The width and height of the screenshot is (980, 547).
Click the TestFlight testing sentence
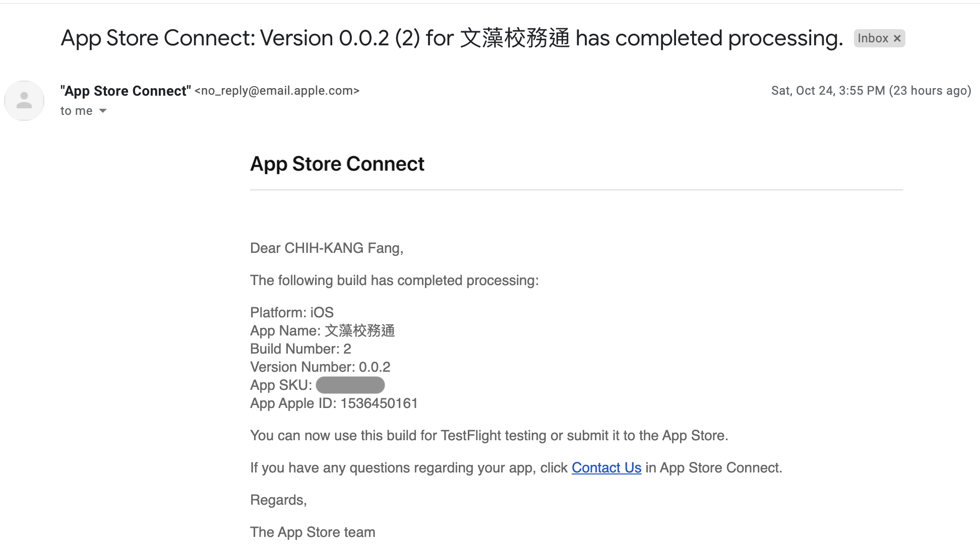(x=489, y=436)
